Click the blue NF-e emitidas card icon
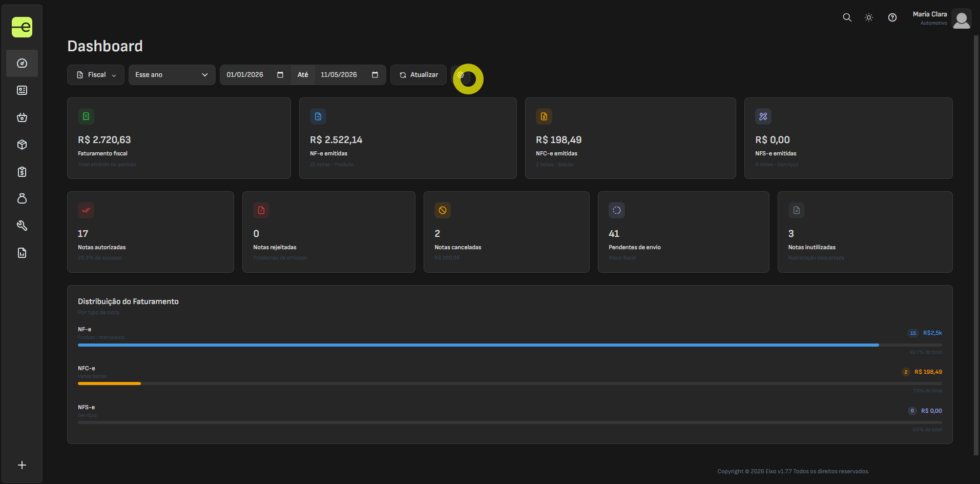 318,116
